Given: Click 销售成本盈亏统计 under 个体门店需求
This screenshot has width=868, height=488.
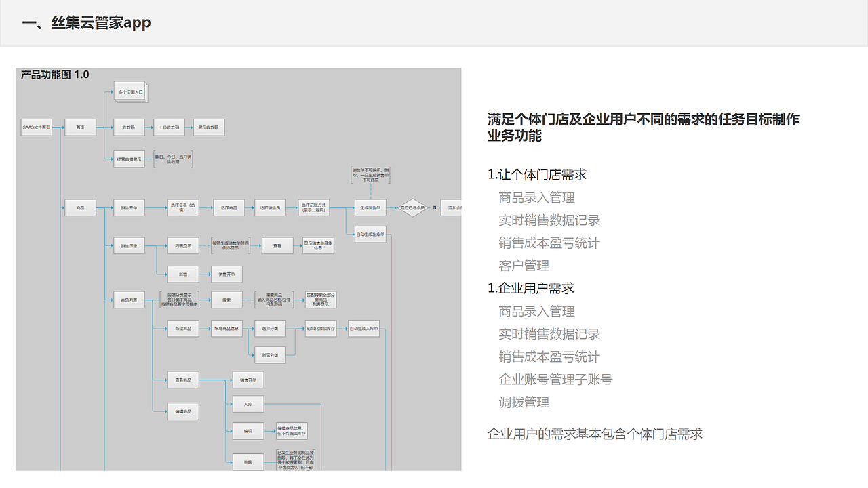Looking at the screenshot, I should coord(549,243).
